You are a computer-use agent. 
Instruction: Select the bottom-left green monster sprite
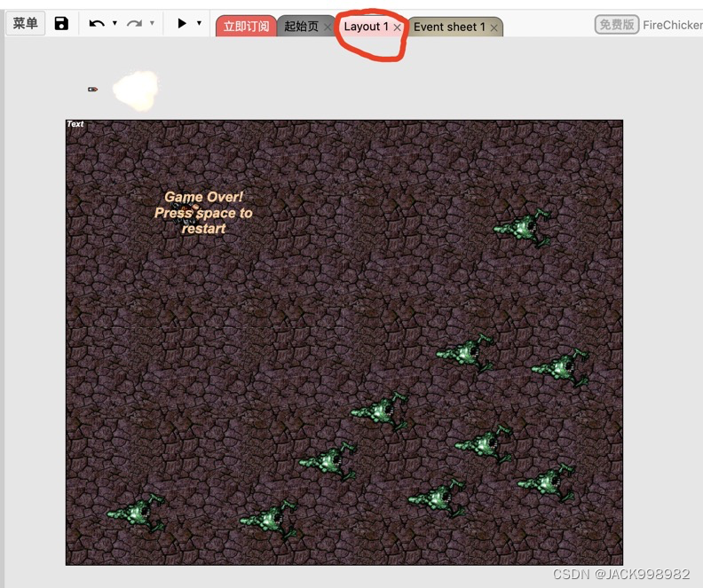tap(138, 514)
